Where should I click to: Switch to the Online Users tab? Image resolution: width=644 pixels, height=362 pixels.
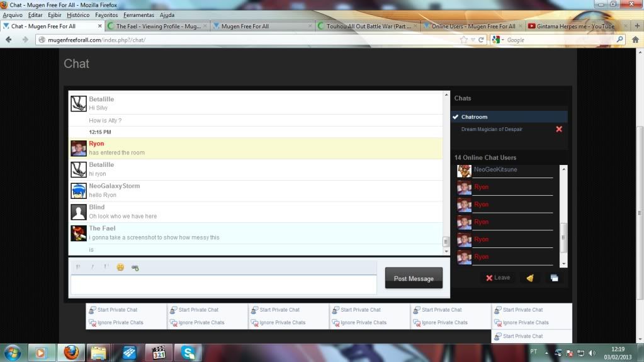472,26
